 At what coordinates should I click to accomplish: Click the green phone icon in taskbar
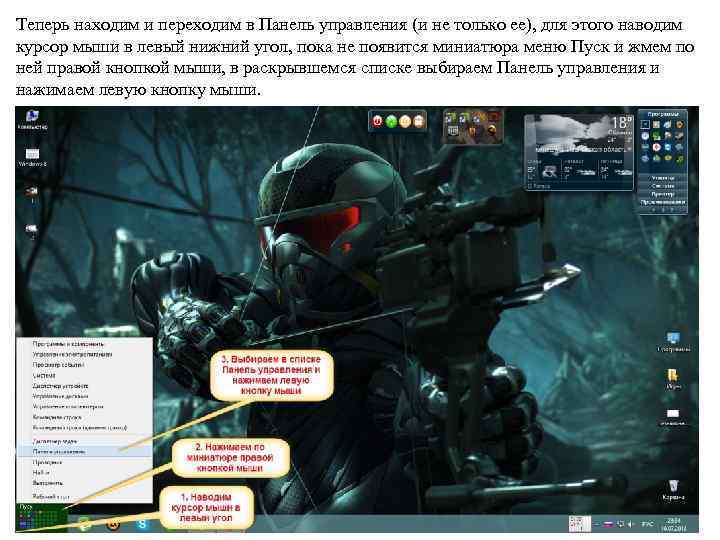tap(84, 523)
